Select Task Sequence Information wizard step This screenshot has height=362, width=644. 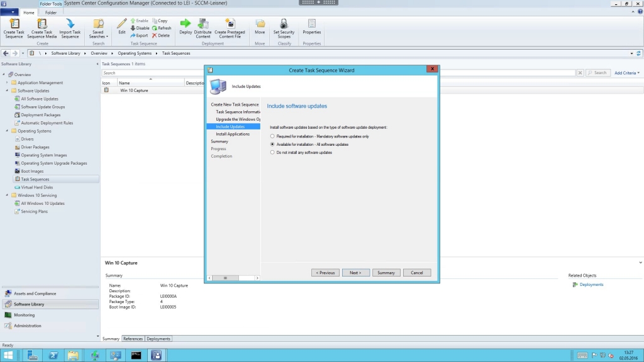tap(238, 112)
